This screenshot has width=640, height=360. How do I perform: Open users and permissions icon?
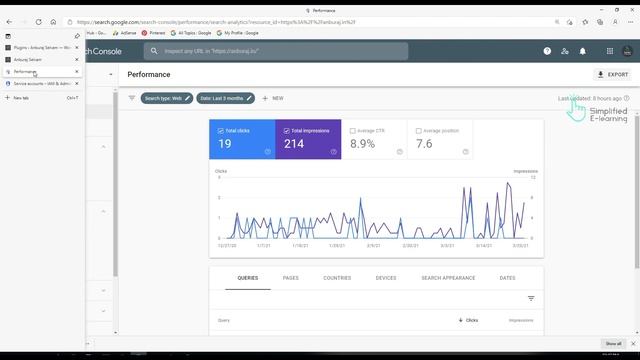565,51
